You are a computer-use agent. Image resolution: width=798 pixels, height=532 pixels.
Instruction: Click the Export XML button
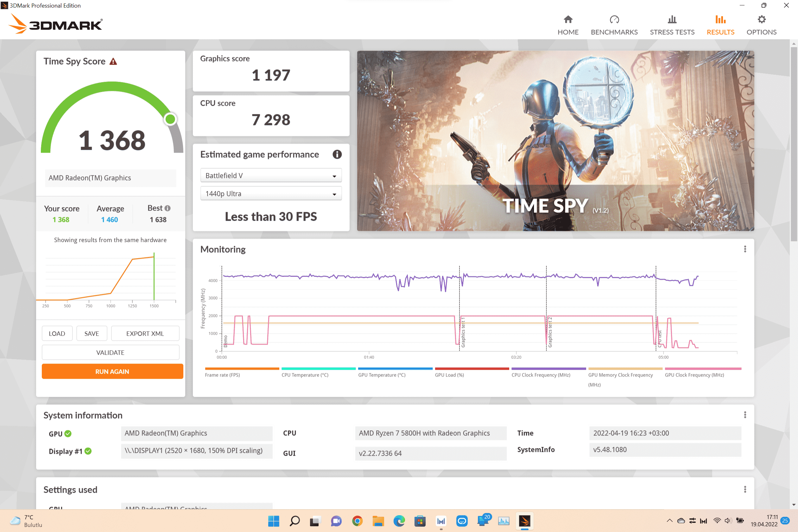[145, 333]
